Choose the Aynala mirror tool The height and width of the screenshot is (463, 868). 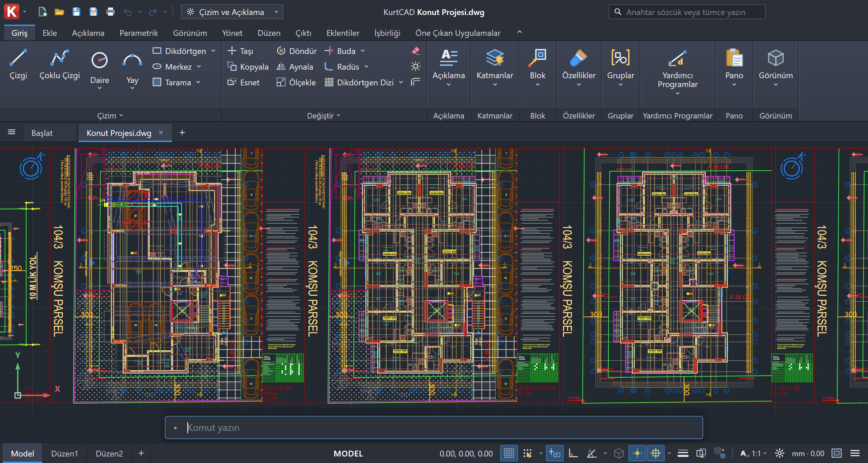[295, 67]
